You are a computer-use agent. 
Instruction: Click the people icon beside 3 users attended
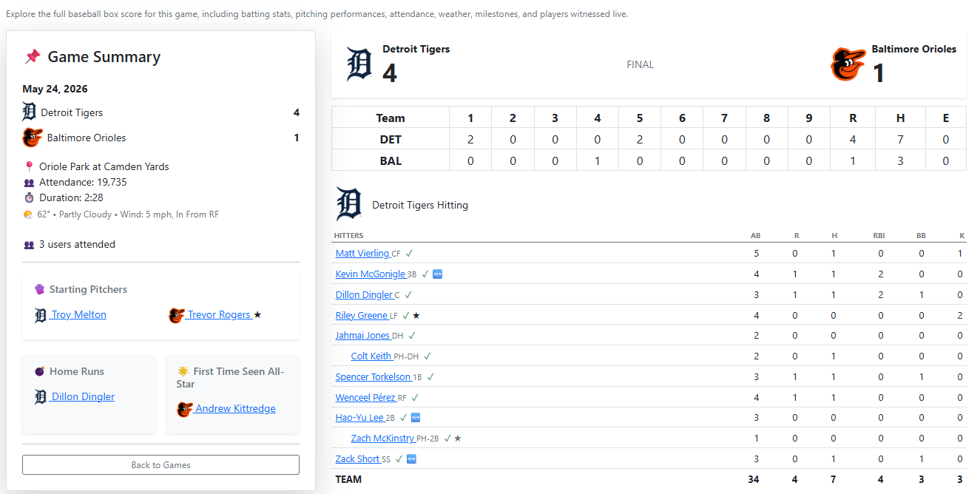pyautogui.click(x=29, y=245)
